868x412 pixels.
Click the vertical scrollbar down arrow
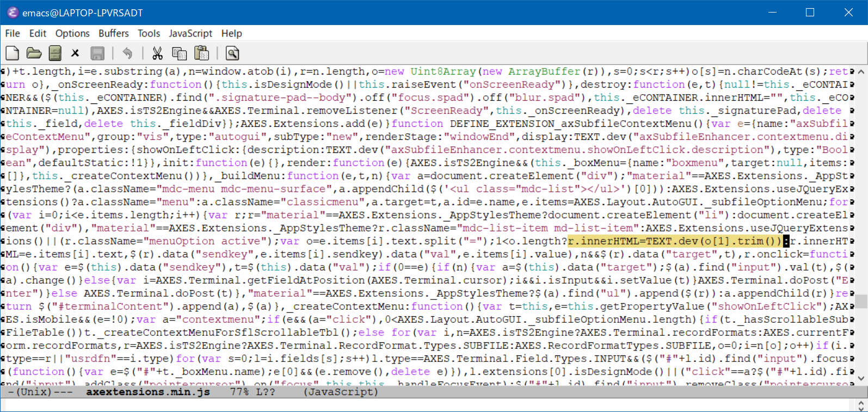(861, 378)
